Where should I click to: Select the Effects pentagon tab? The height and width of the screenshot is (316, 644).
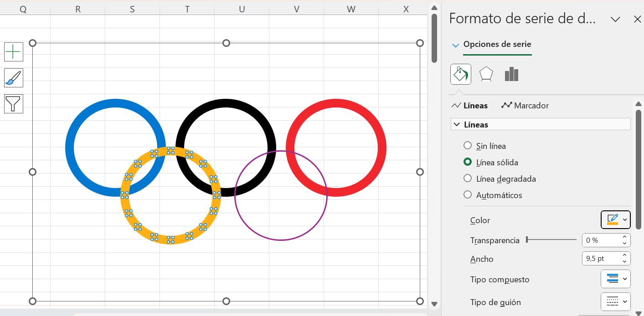[486, 74]
